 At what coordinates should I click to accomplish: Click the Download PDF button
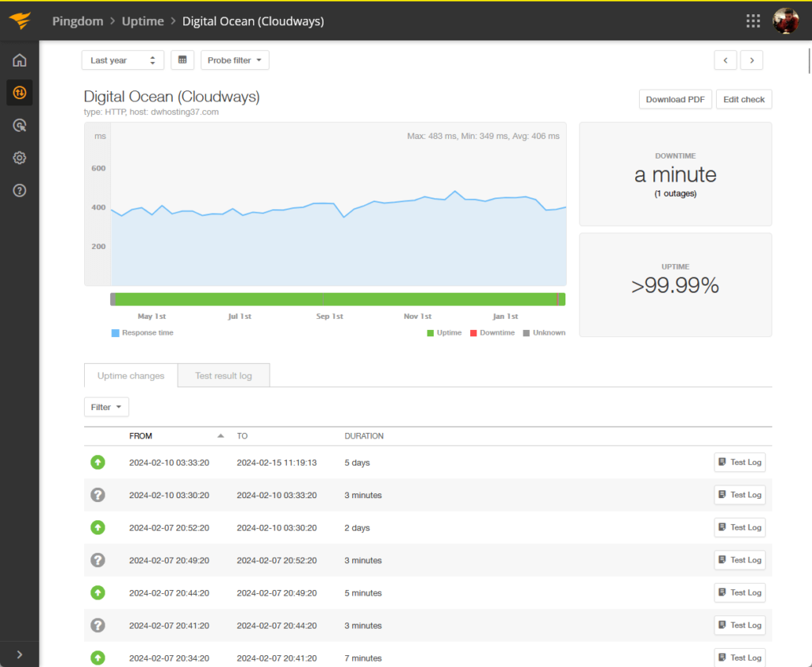[x=676, y=99]
